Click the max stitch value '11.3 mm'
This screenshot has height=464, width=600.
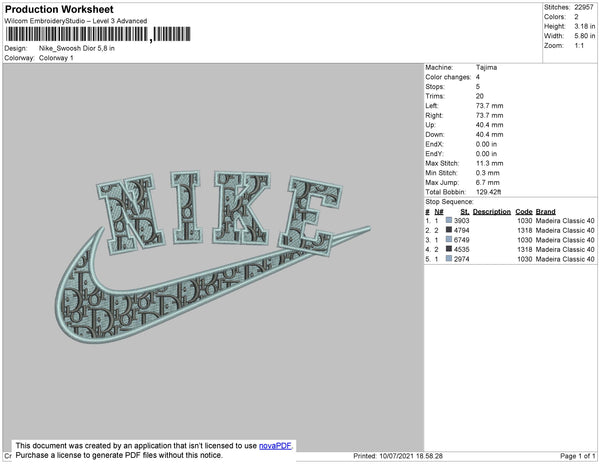pyautogui.click(x=489, y=163)
